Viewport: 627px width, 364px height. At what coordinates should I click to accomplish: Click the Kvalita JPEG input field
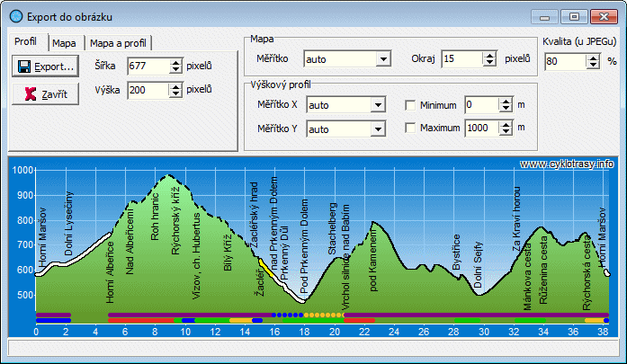[566, 61]
